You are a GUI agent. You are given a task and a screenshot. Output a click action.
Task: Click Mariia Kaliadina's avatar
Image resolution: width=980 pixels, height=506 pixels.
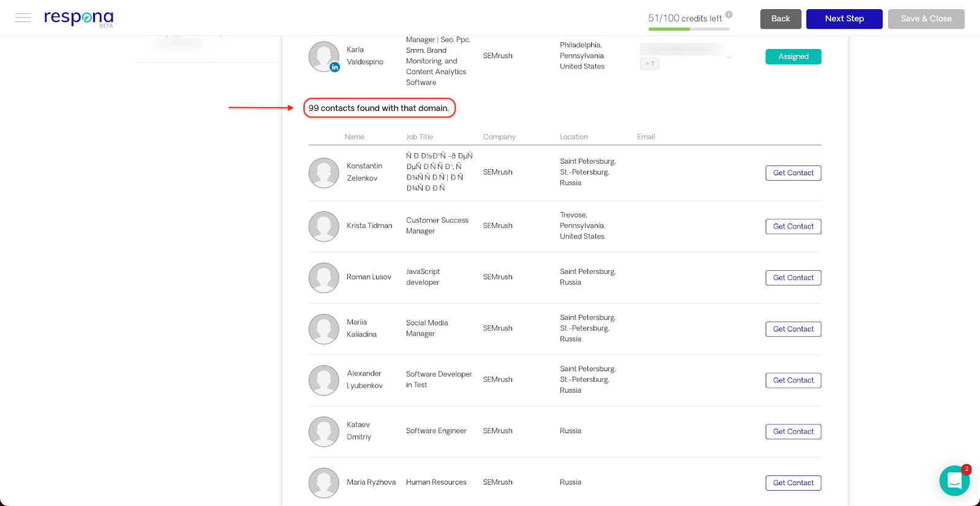coord(324,329)
